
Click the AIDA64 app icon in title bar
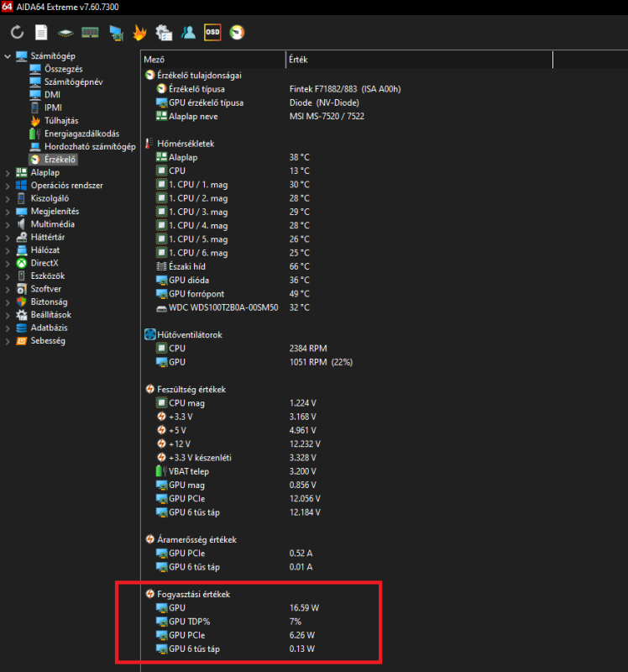[x=7, y=7]
